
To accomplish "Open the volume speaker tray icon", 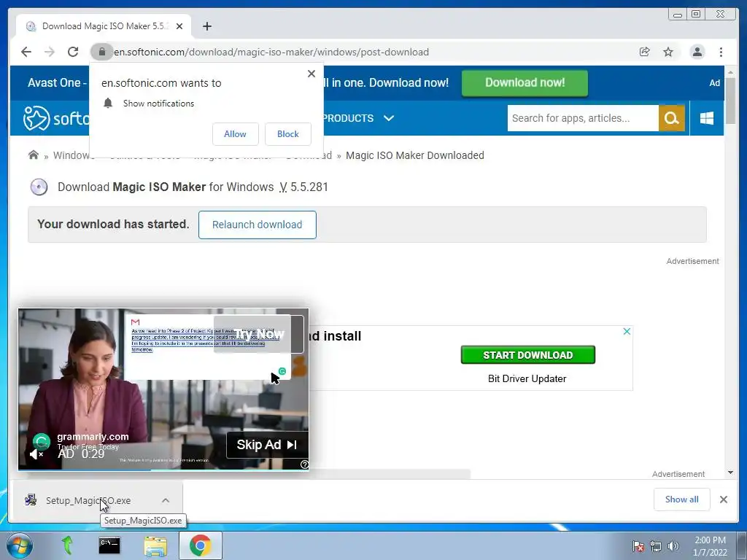I will click(673, 547).
